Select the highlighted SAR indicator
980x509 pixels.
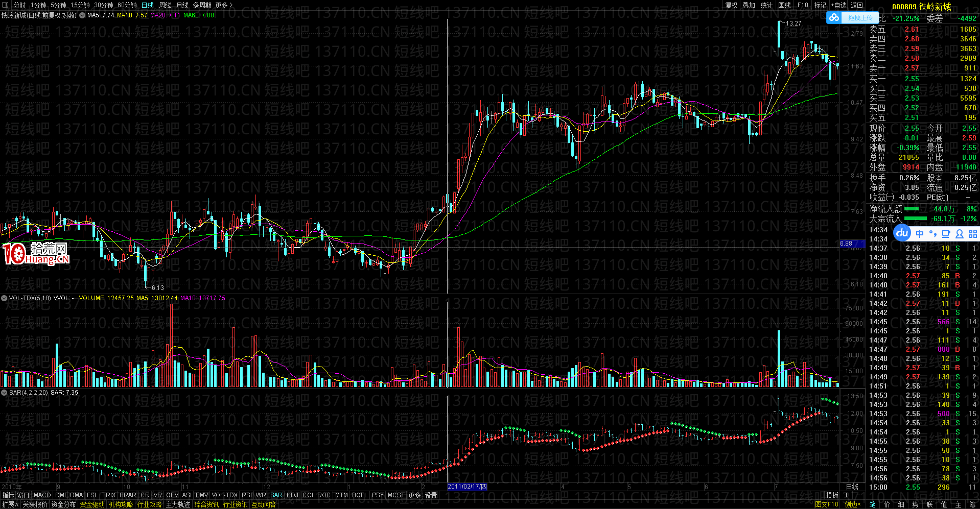click(x=276, y=495)
